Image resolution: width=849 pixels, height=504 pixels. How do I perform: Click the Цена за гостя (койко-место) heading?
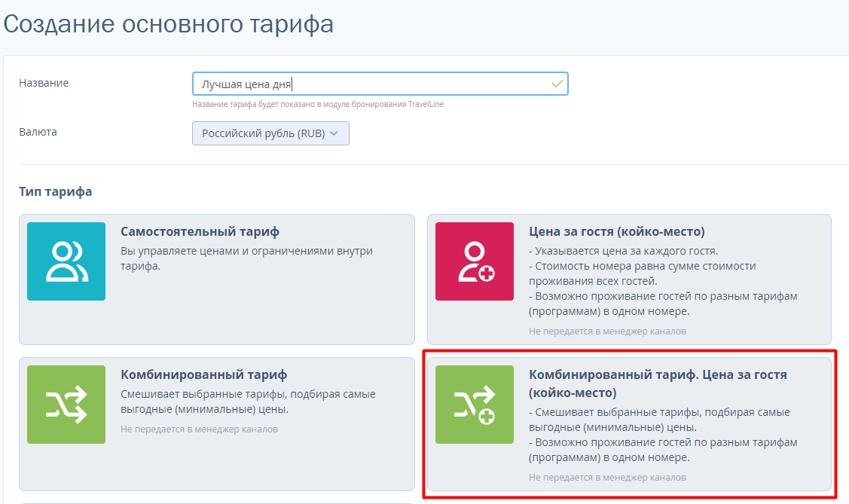[x=617, y=232]
